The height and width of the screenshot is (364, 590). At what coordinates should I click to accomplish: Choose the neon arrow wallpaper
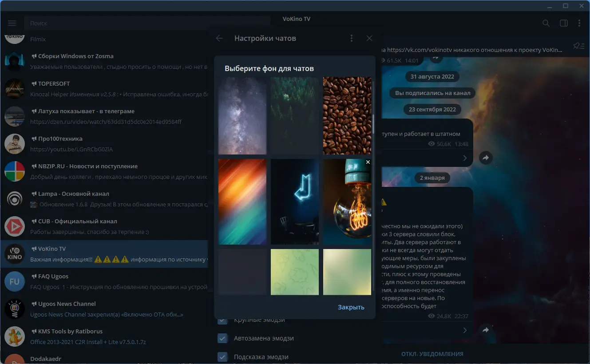(x=295, y=202)
